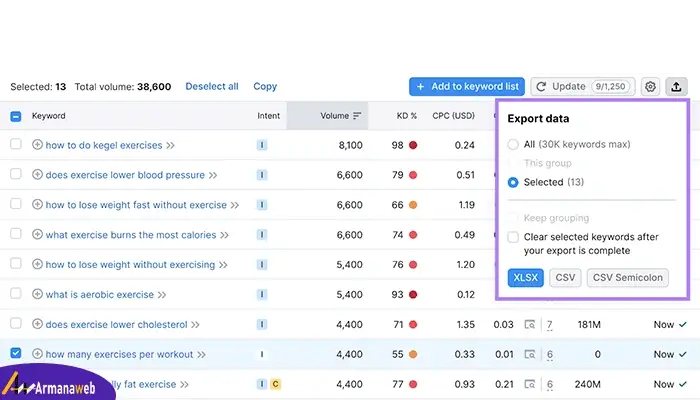The width and height of the screenshot is (700, 400).
Task: Click the SERP features count '7' in cholesterol row
Action: coord(550,325)
